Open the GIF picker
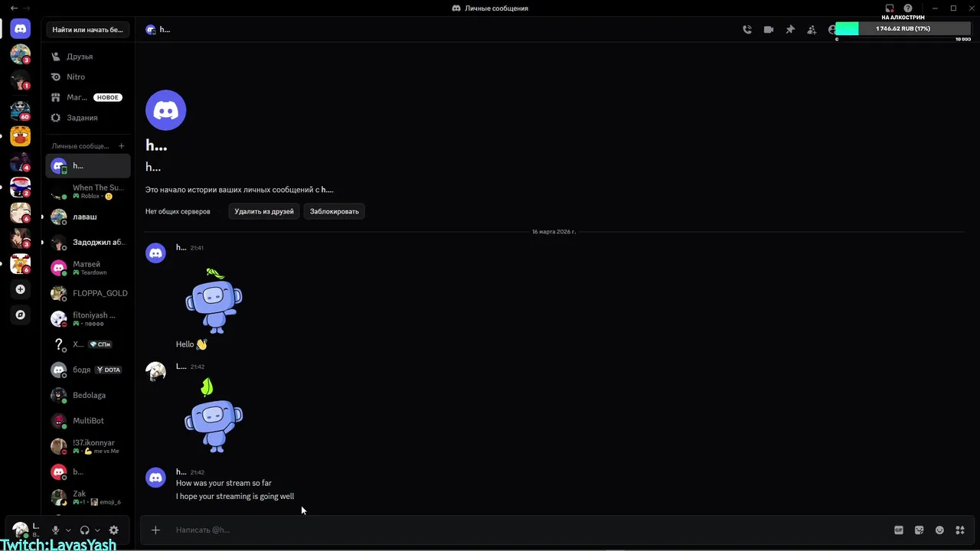Viewport: 980px width, 551px height. pos(899,530)
